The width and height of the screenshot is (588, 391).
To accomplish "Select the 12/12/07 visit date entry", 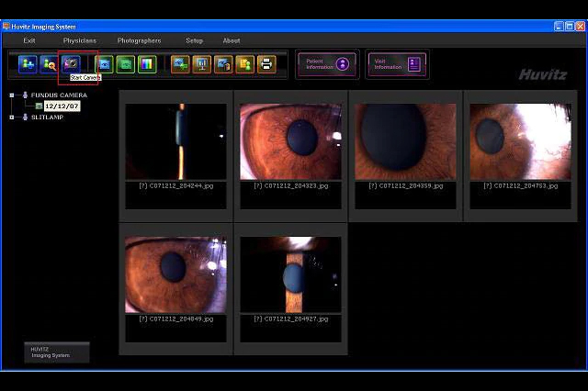I will click(62, 106).
